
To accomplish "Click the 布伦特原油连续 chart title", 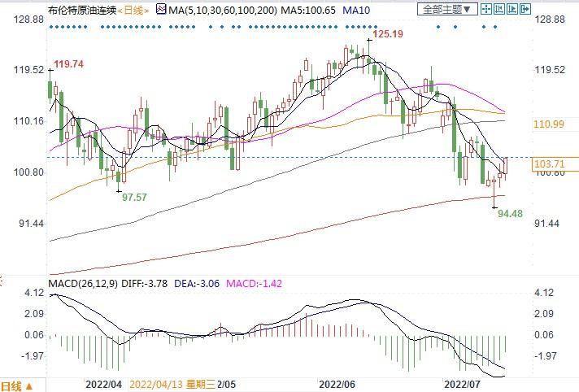I will pyautogui.click(x=81, y=10).
